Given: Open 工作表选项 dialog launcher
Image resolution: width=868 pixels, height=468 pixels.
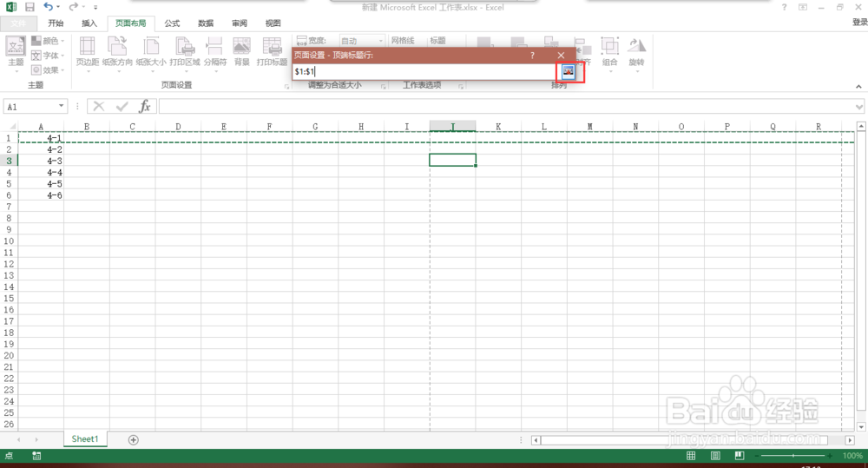Looking at the screenshot, I should click(x=461, y=87).
